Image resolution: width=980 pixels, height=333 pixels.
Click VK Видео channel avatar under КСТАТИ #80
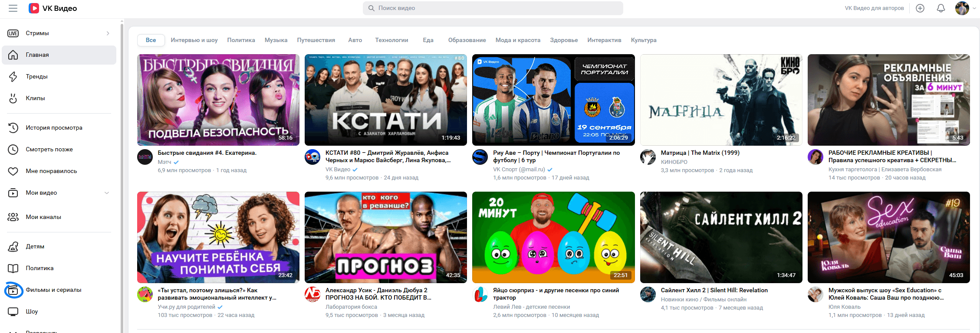point(312,157)
